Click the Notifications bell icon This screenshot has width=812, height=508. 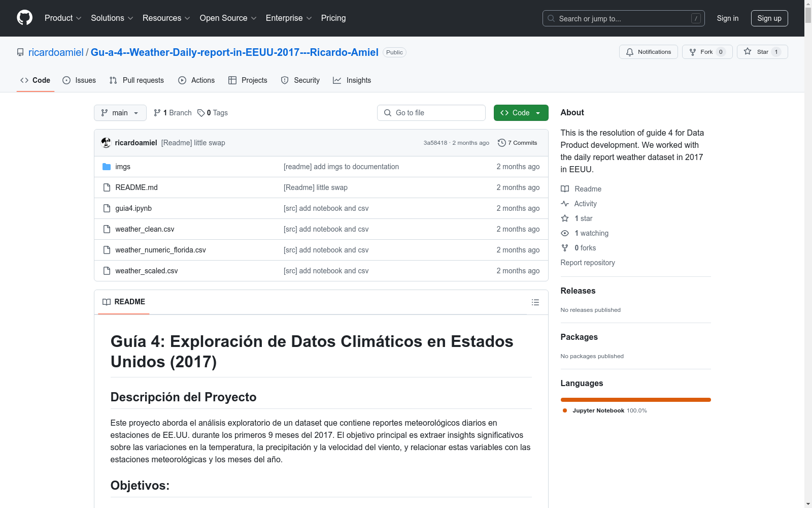[630, 52]
